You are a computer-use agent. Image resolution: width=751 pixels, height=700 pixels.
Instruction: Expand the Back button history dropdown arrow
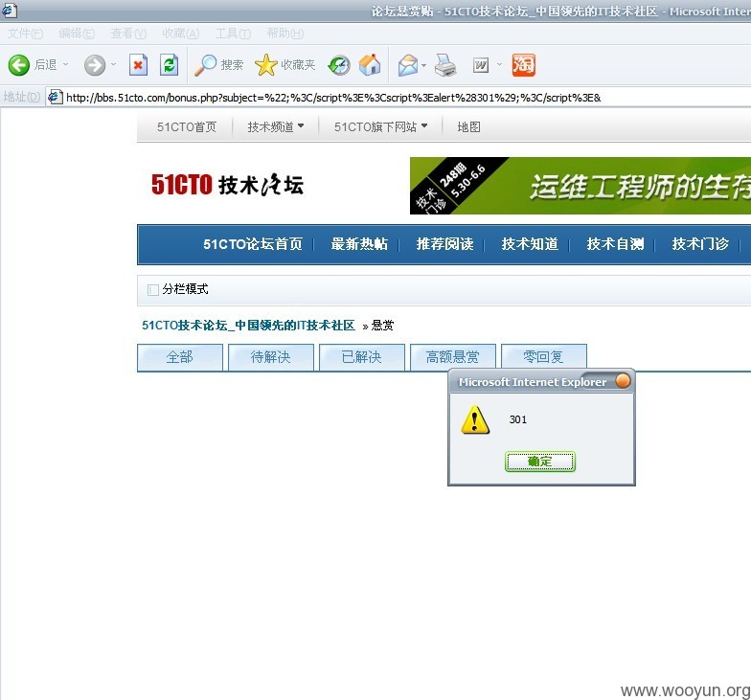(x=65, y=64)
